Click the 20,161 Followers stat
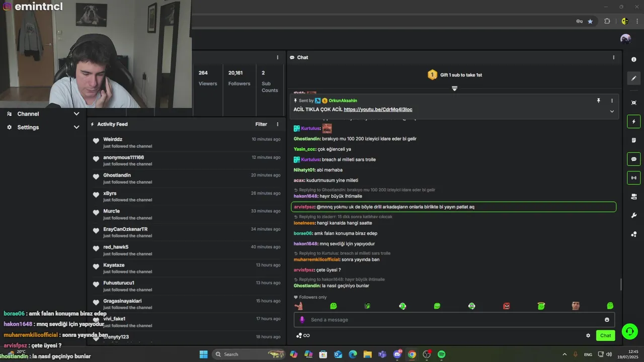The image size is (644, 362). pos(239,78)
